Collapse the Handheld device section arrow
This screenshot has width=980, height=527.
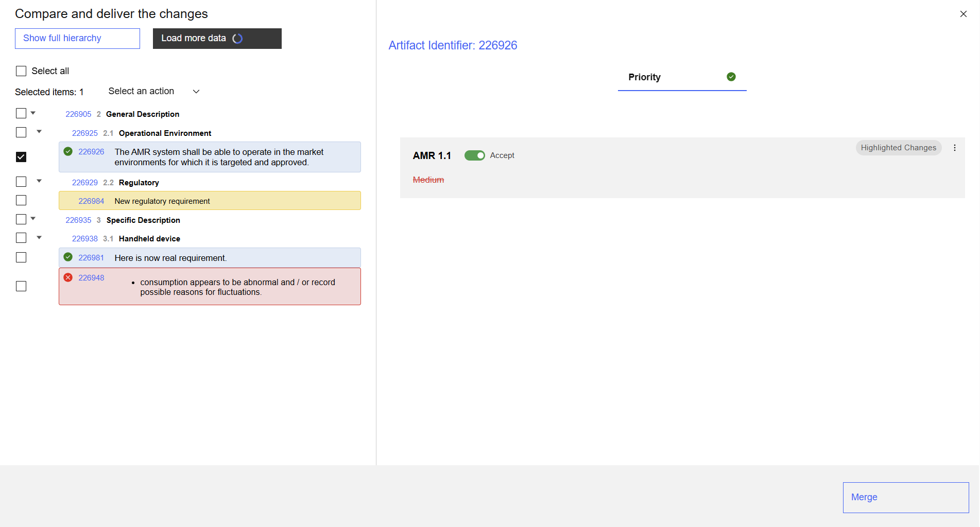39,238
